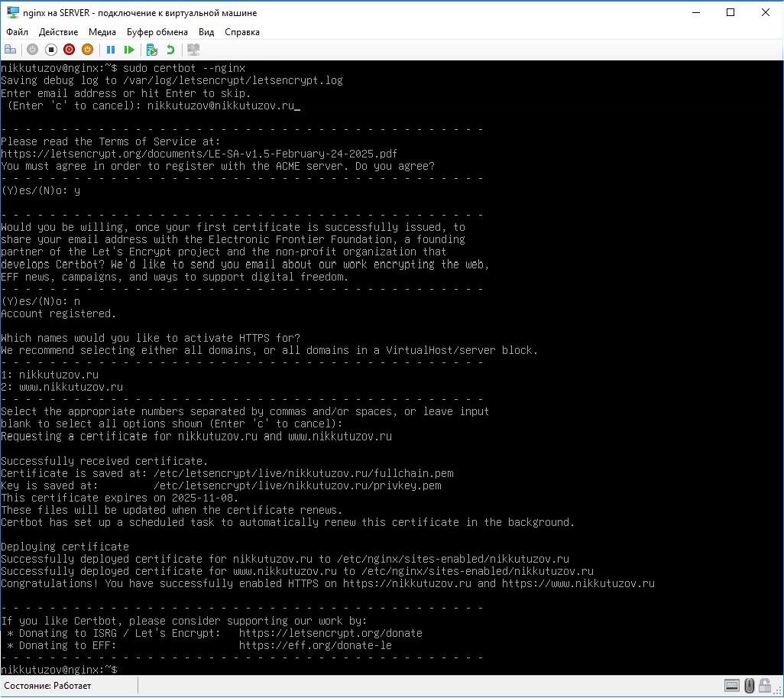The width and height of the screenshot is (784, 698).
Task: Click the mouse indicator in the status bar
Action: (750, 686)
